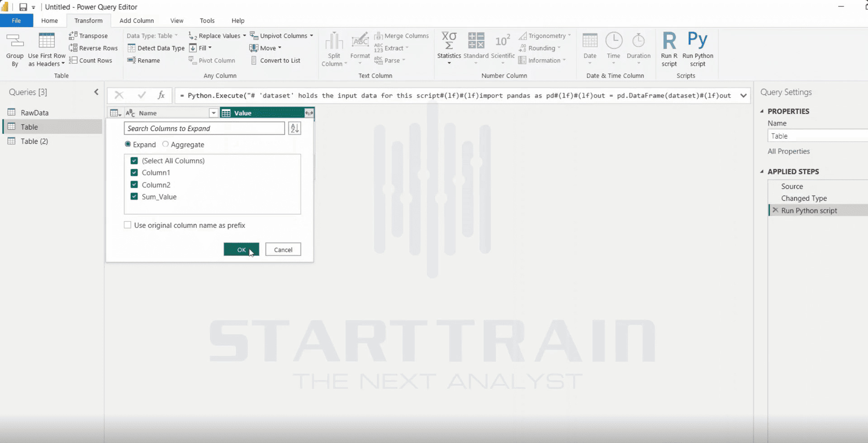Click the Transpose table icon
868x443 pixels.
73,36
